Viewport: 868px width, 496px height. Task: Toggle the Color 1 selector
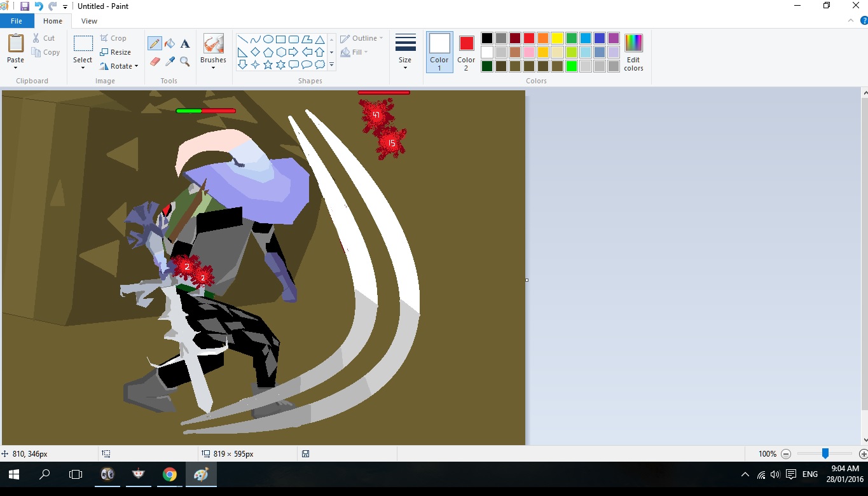coord(439,52)
